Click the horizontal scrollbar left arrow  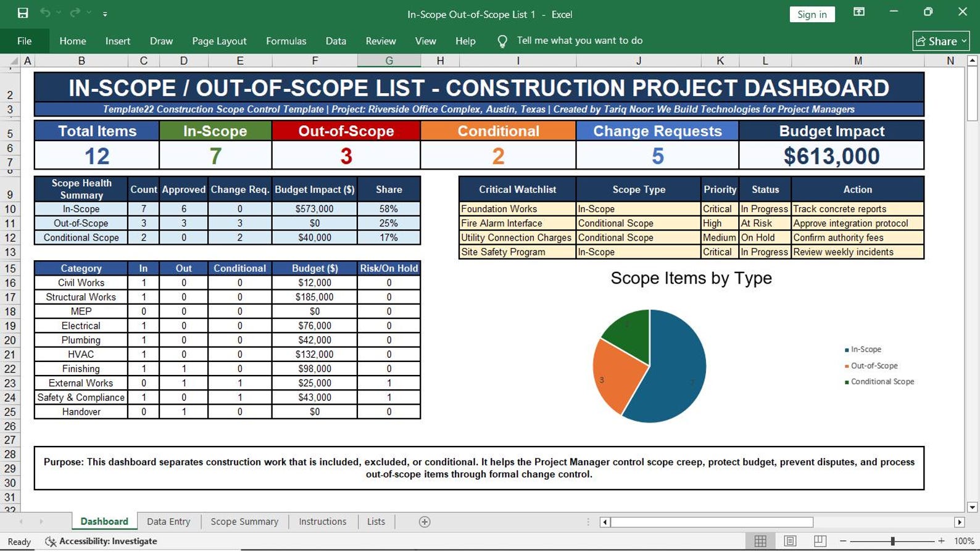pos(605,522)
